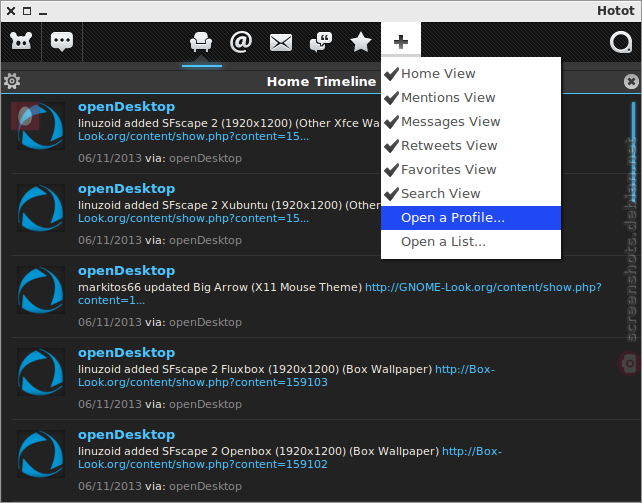Open GNOME-Look.org link in Big Arrow tweet
This screenshot has width=642, height=503.
click(x=483, y=287)
